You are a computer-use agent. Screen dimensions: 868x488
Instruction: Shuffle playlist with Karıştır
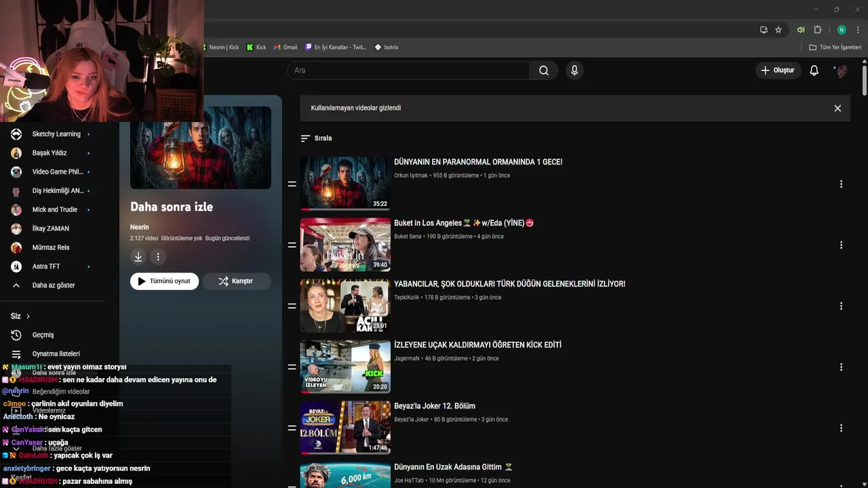pos(236,281)
